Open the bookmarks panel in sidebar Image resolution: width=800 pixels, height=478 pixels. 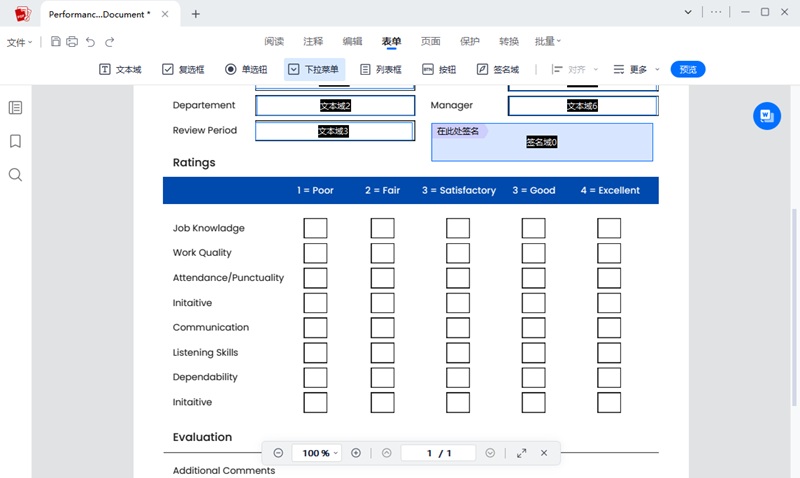(15, 141)
